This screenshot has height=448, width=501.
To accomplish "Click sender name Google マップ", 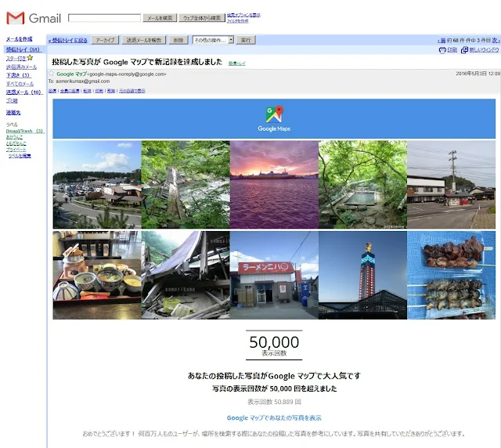I will click(71, 74).
